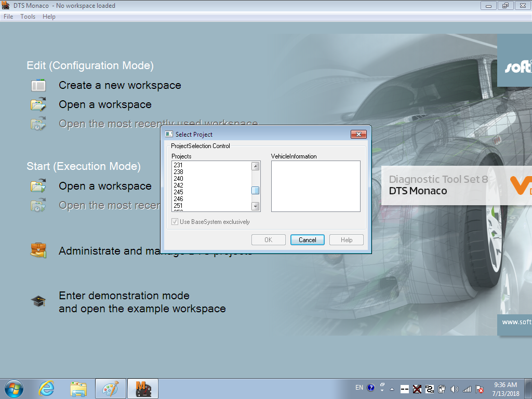Click the recent workspace icon under Execution Mode

(x=38, y=205)
